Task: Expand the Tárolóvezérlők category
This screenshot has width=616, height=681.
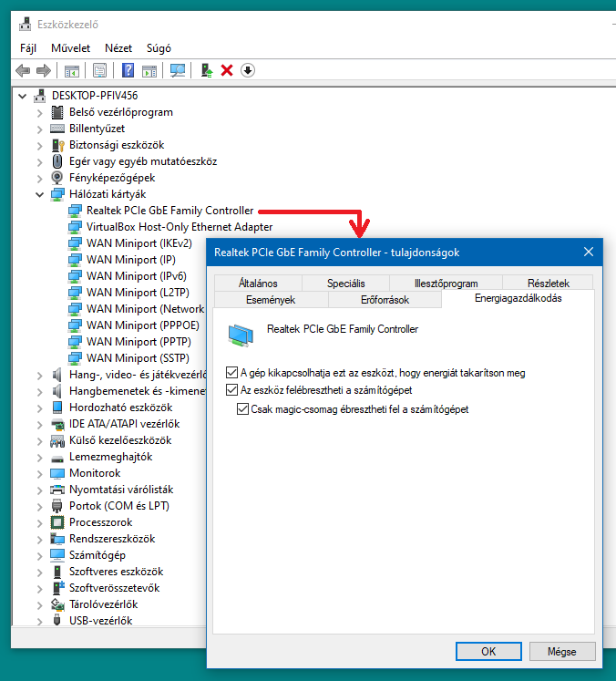Action: (39, 605)
